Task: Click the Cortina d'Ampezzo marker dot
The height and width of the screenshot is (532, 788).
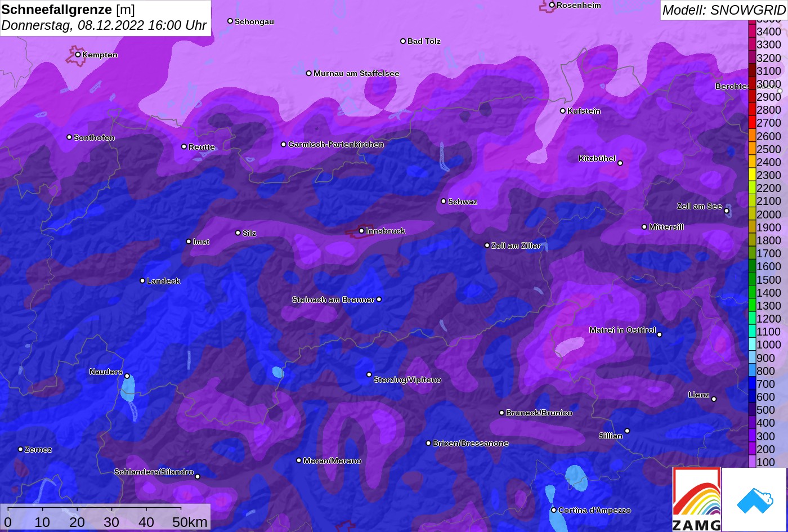Action: [x=554, y=510]
